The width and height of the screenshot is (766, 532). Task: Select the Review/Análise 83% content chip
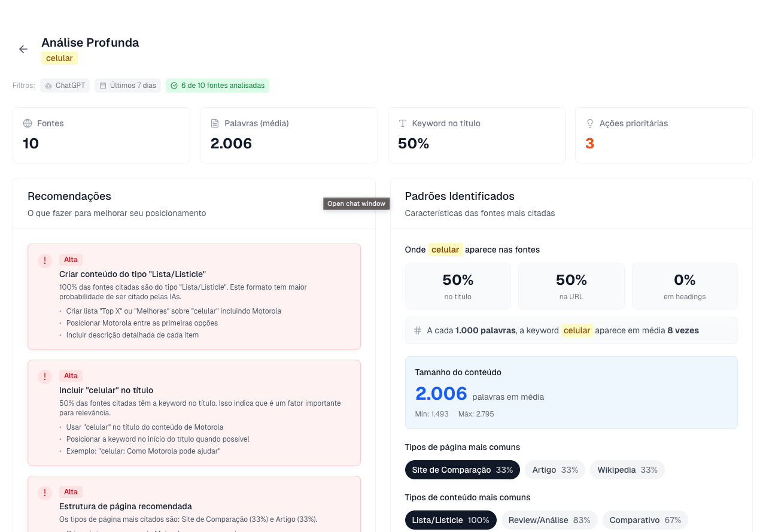pyautogui.click(x=549, y=520)
